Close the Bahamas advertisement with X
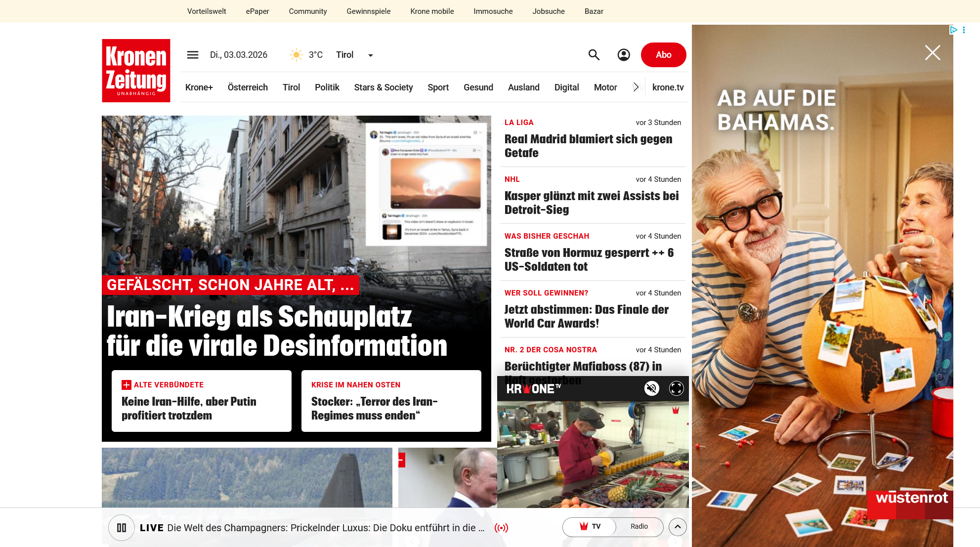 pyautogui.click(x=933, y=53)
